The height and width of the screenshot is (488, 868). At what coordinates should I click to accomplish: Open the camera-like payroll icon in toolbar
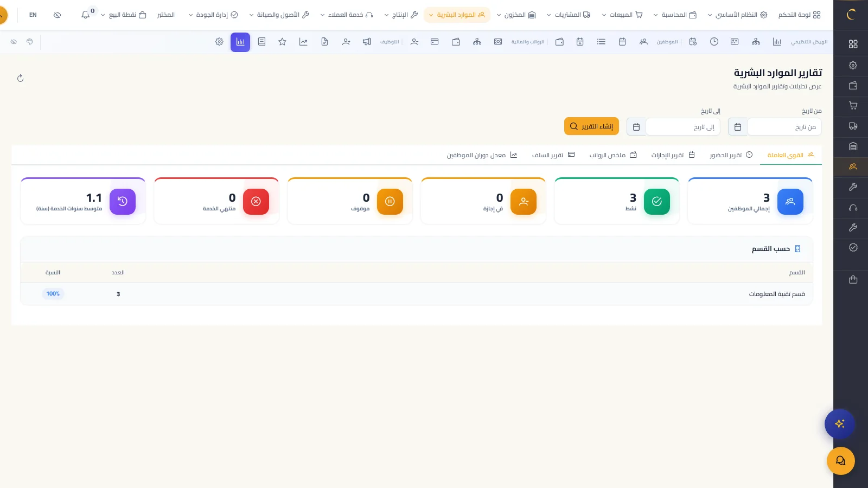[498, 42]
